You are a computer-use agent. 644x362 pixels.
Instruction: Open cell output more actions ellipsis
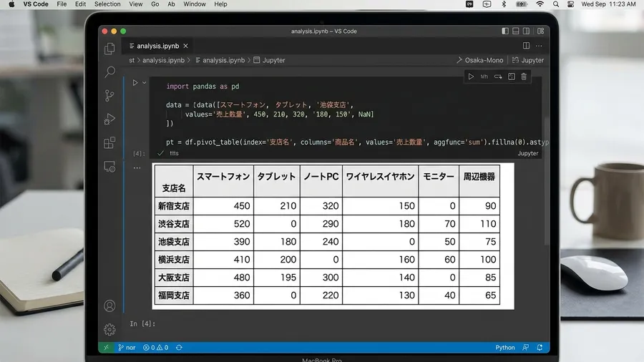tap(137, 168)
